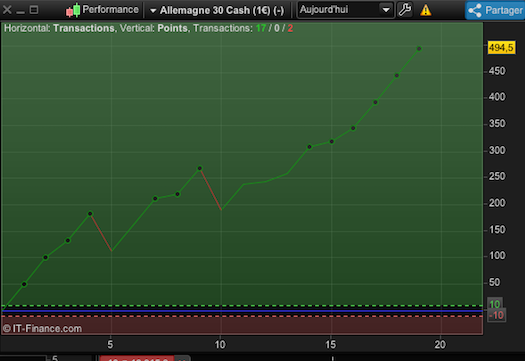Viewport: 525px width, 361px height.
Task: Open the Aujourd'hui period dropdown
Action: pos(345,10)
